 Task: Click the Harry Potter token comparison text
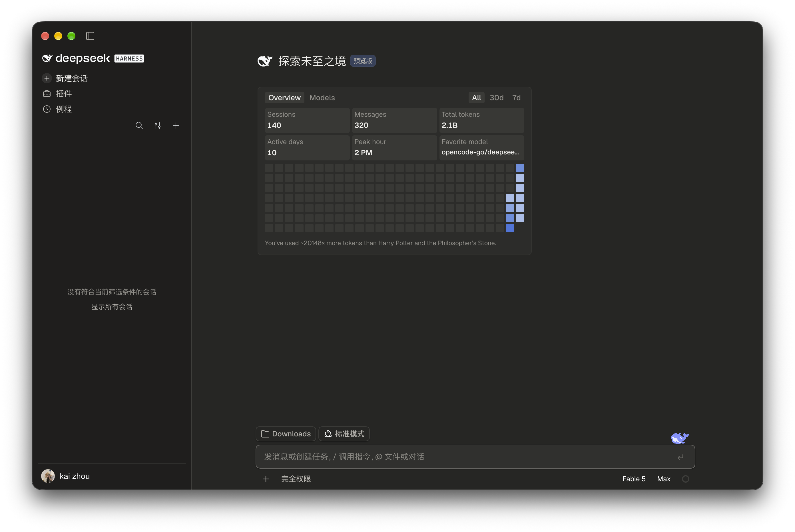pyautogui.click(x=380, y=243)
